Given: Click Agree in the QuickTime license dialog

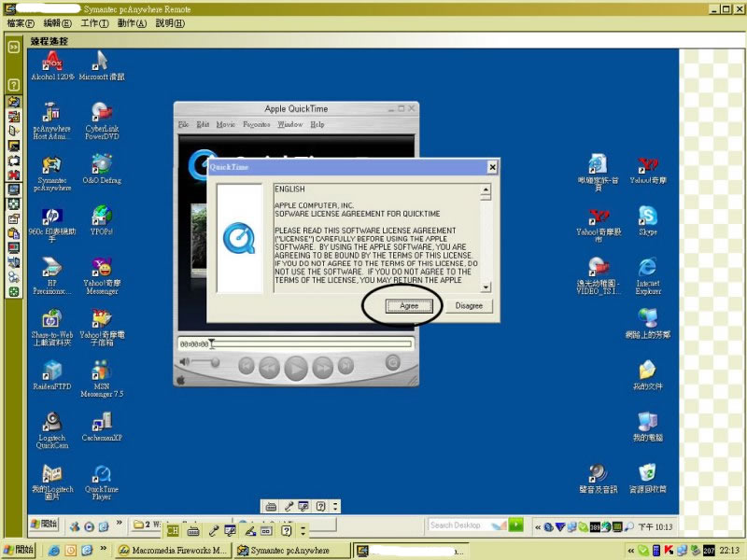Looking at the screenshot, I should point(409,306).
